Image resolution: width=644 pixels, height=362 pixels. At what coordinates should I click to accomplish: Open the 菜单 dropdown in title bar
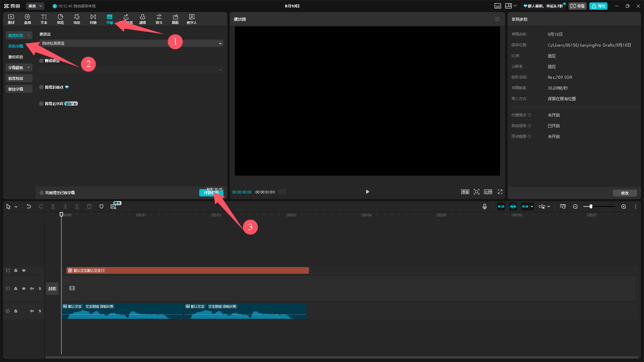35,6
